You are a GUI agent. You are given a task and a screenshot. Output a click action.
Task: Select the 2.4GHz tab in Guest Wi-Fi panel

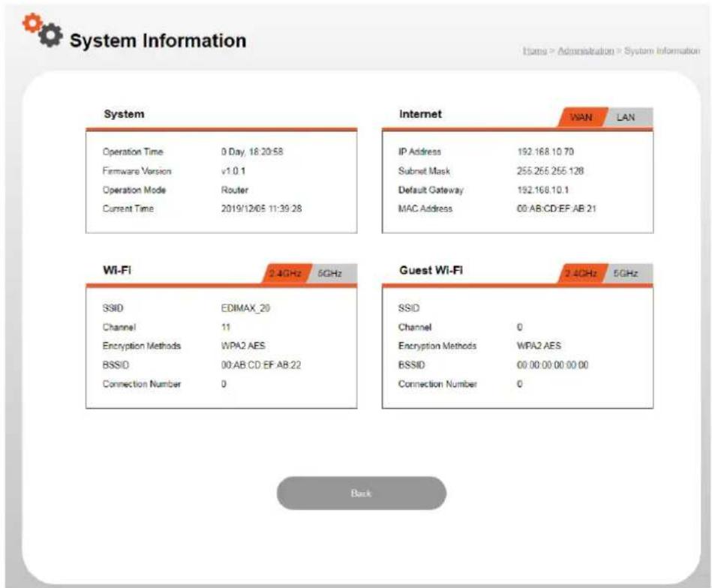coord(582,273)
